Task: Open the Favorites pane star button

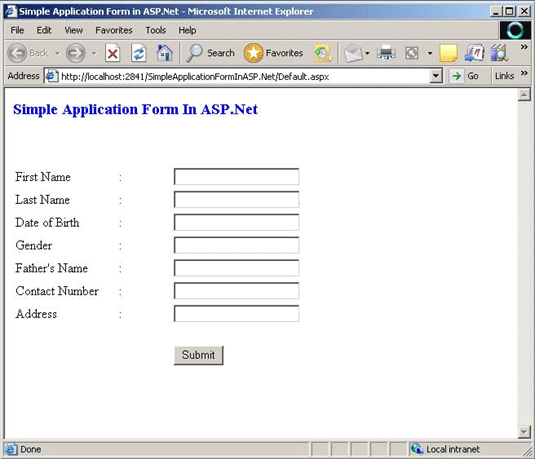Action: [x=273, y=53]
